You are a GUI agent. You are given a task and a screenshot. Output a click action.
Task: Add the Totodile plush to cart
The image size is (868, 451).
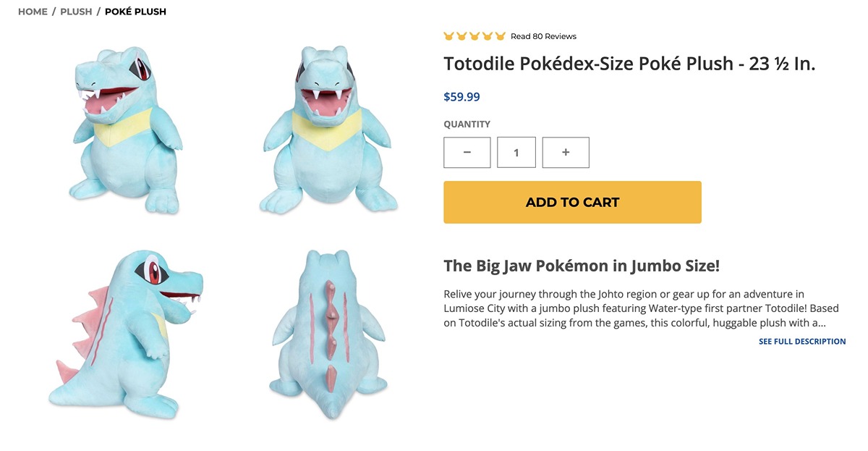click(x=572, y=202)
